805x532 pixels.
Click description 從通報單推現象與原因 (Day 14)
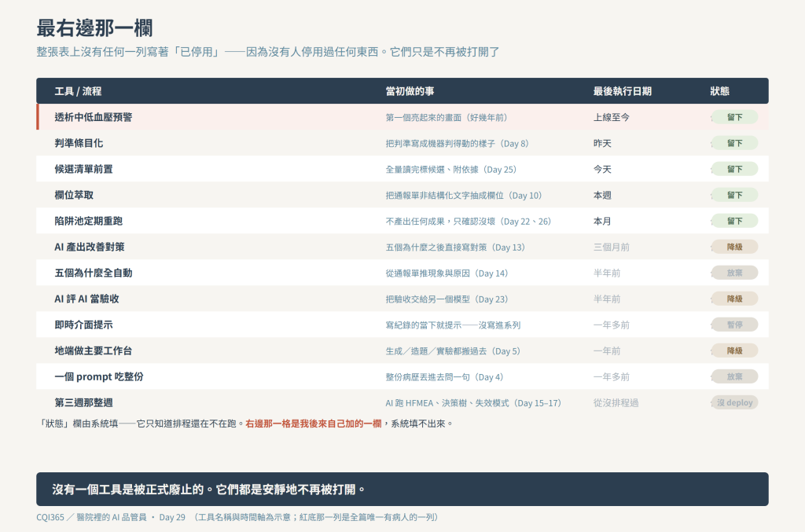[x=447, y=273]
